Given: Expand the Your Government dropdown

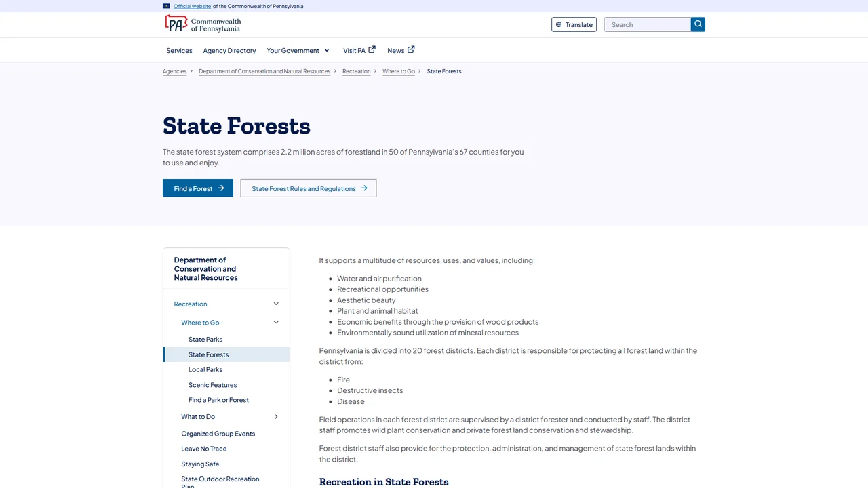Looking at the screenshot, I should [x=298, y=50].
